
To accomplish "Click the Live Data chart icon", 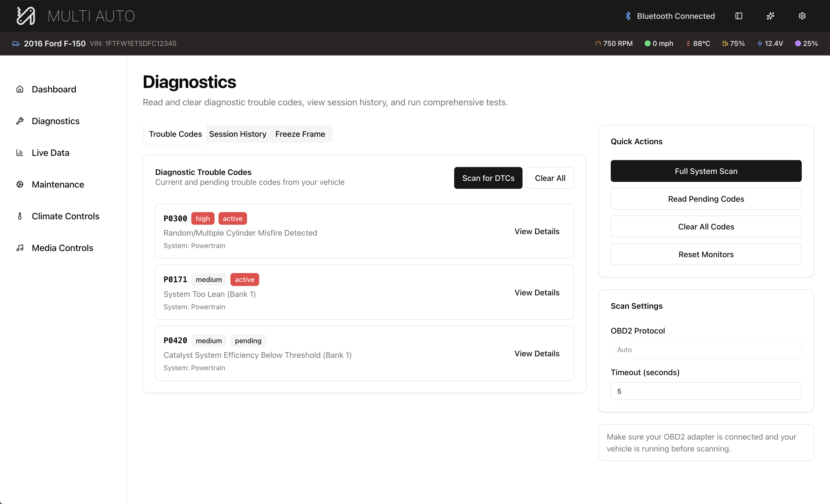I will tap(20, 153).
